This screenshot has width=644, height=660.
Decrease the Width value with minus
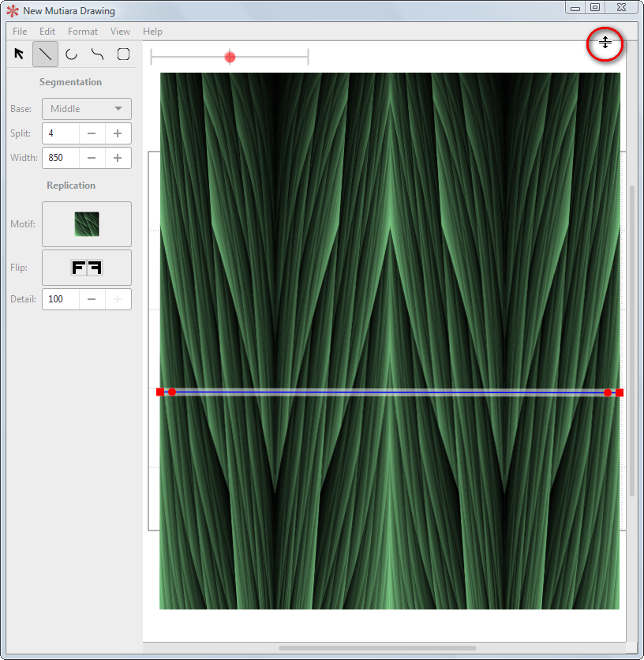coord(92,158)
